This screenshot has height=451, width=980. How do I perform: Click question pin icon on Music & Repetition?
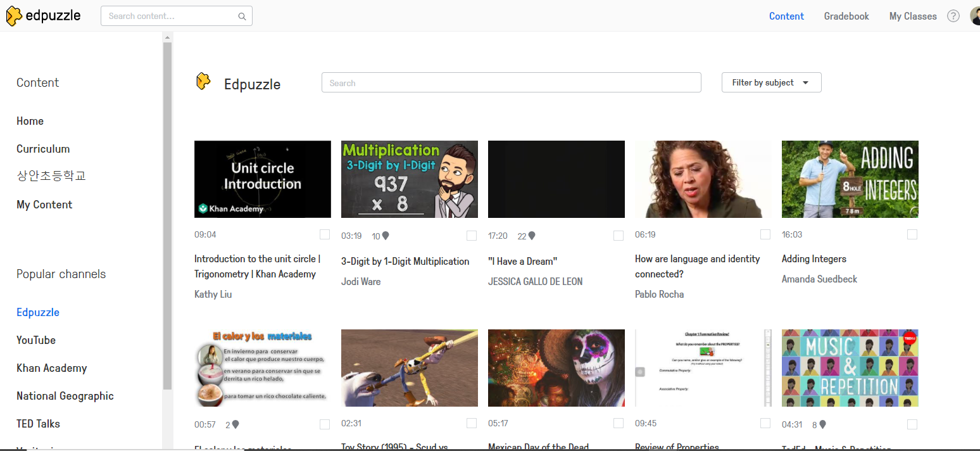click(822, 424)
